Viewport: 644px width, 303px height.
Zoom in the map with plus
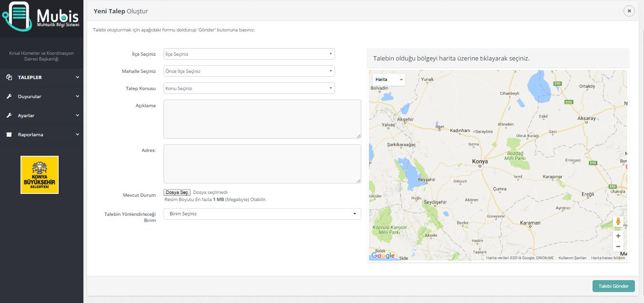click(618, 236)
